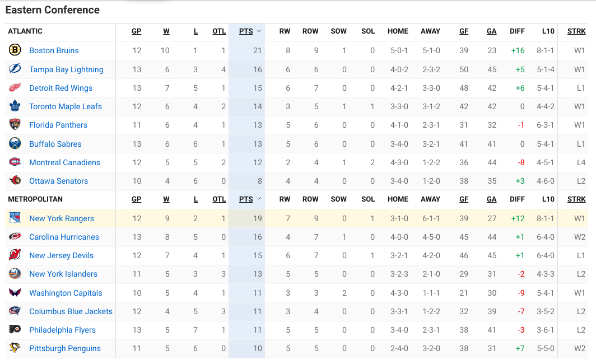Open the Carolina Hurricanes team page
596x364 pixels.
tap(64, 237)
